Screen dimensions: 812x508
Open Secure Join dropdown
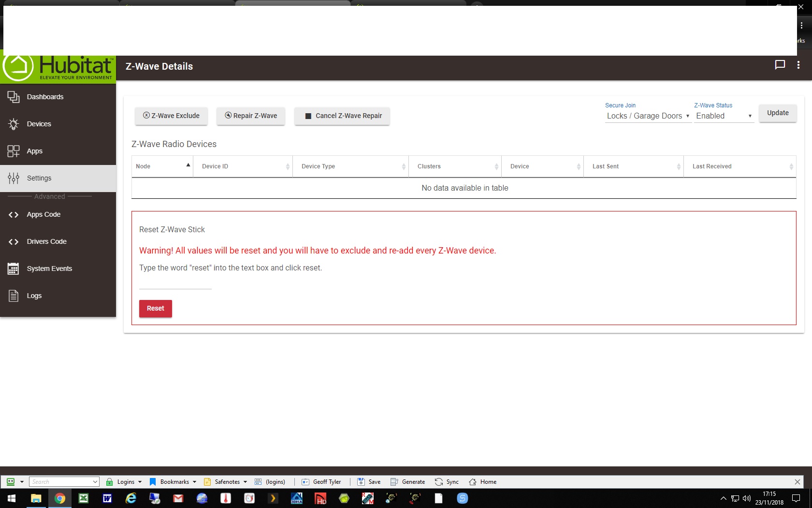point(648,116)
